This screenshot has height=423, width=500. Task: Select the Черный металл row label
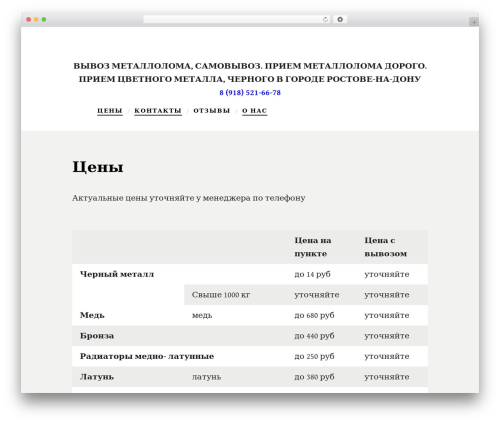(x=117, y=274)
